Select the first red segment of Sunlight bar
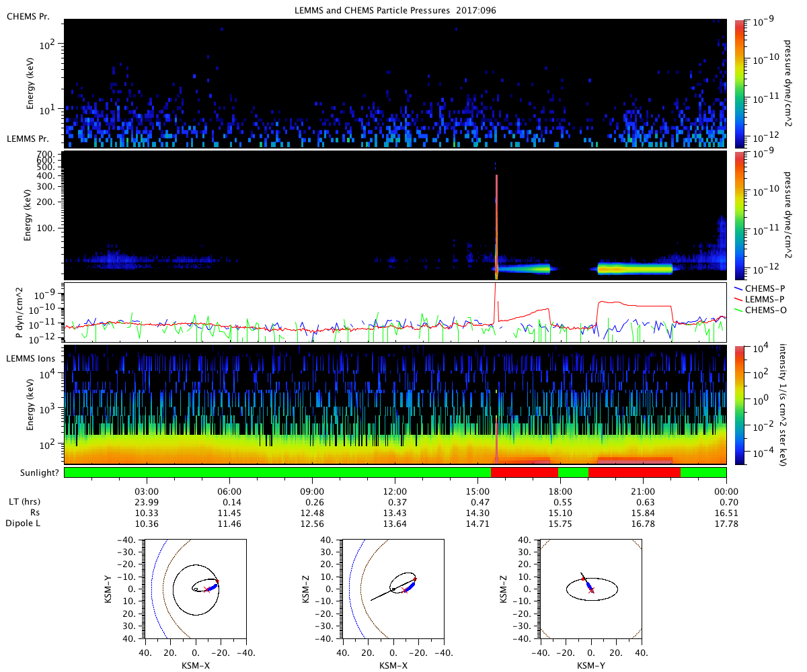The height and width of the screenshot is (672, 807). tap(525, 472)
